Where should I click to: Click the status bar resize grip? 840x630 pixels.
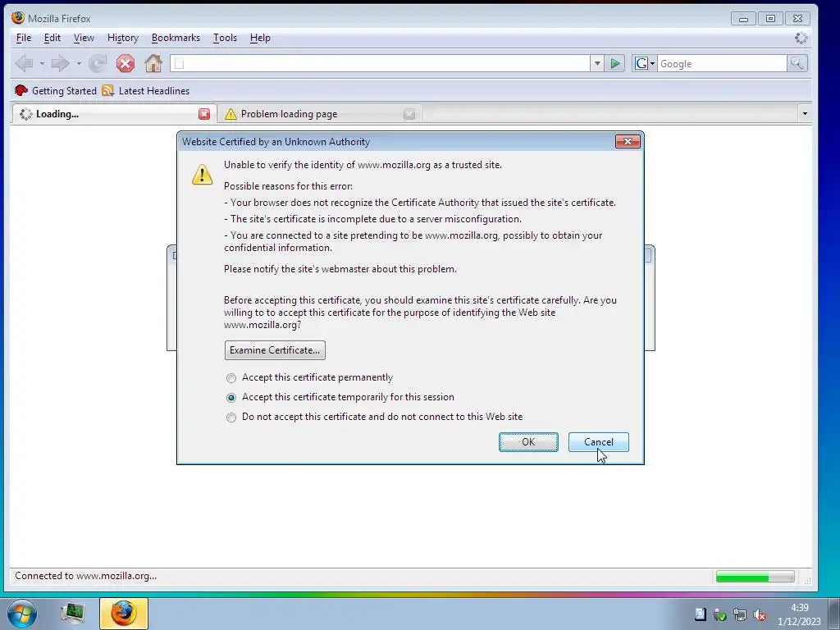(807, 580)
